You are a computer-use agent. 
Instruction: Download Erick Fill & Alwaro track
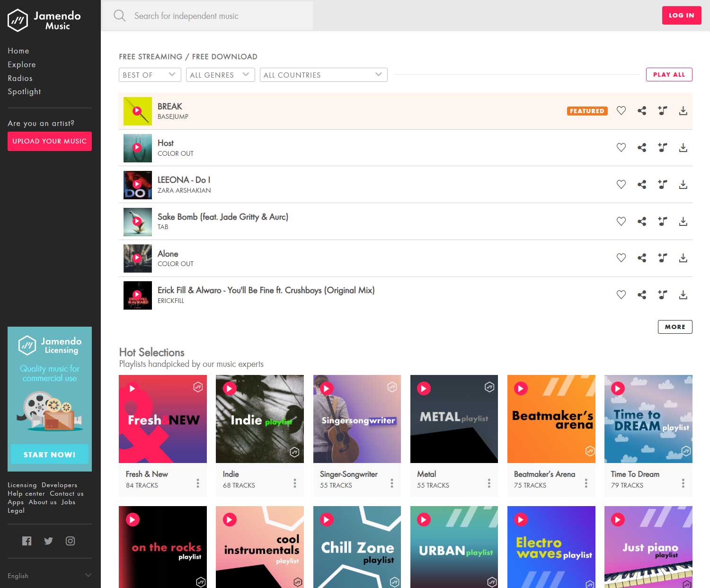683,295
